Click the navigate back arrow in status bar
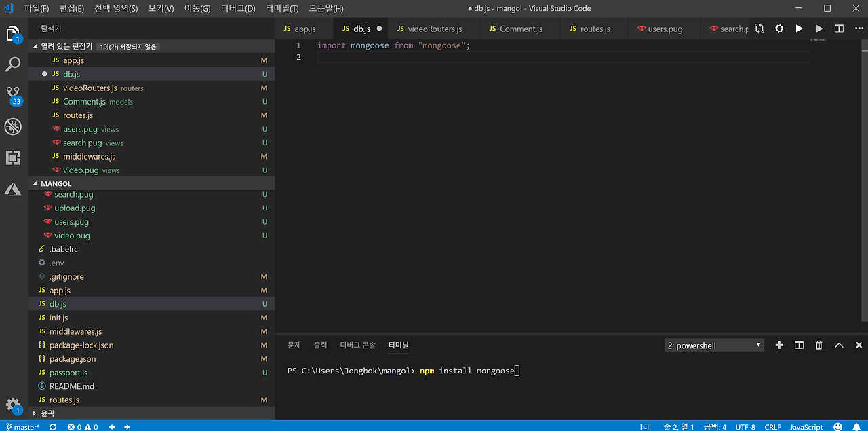 (x=112, y=426)
